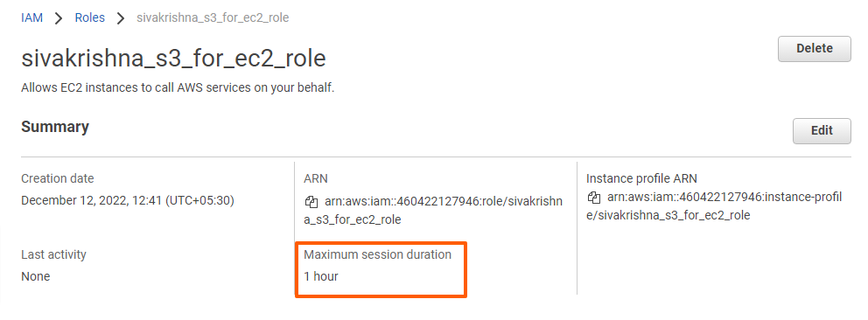The image size is (868, 320).
Task: Go to IAM via breadcrumb link
Action: (x=31, y=17)
